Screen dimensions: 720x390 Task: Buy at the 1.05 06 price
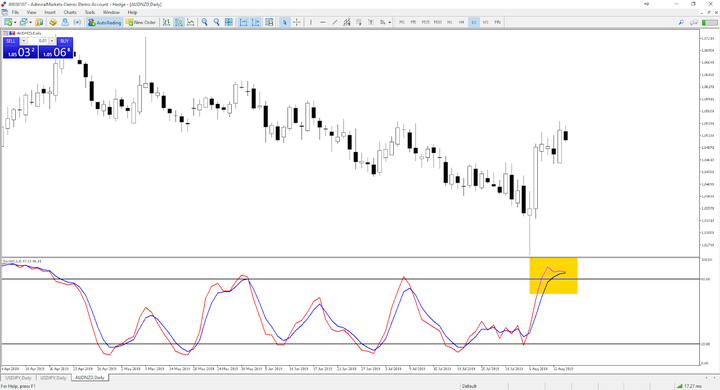[56, 52]
